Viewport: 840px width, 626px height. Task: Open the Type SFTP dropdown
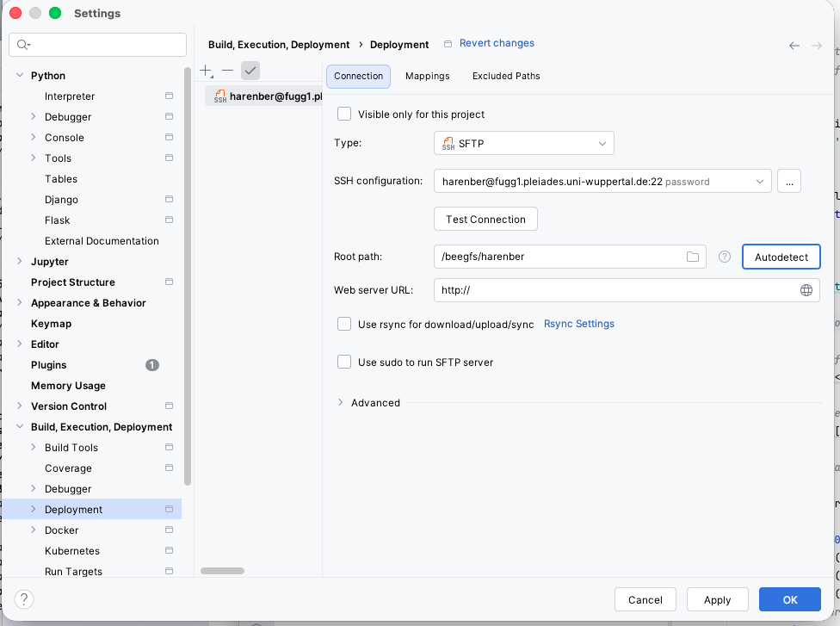(523, 144)
